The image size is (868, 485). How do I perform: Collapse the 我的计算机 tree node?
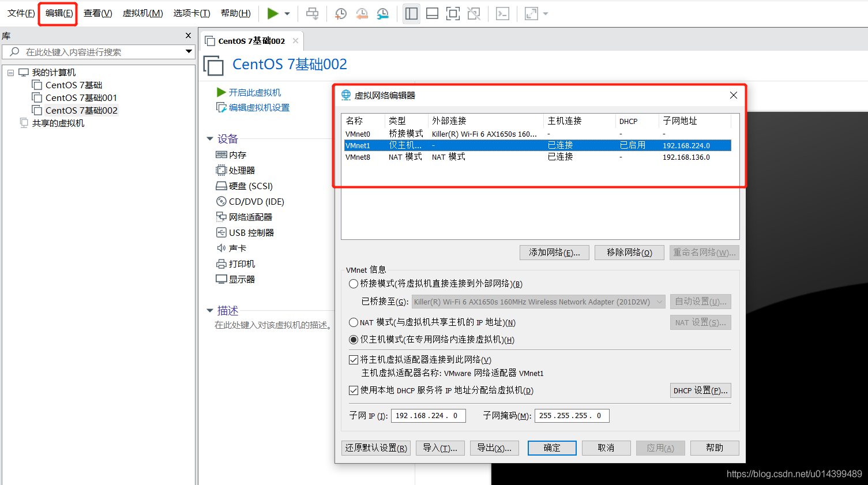pyautogui.click(x=11, y=72)
